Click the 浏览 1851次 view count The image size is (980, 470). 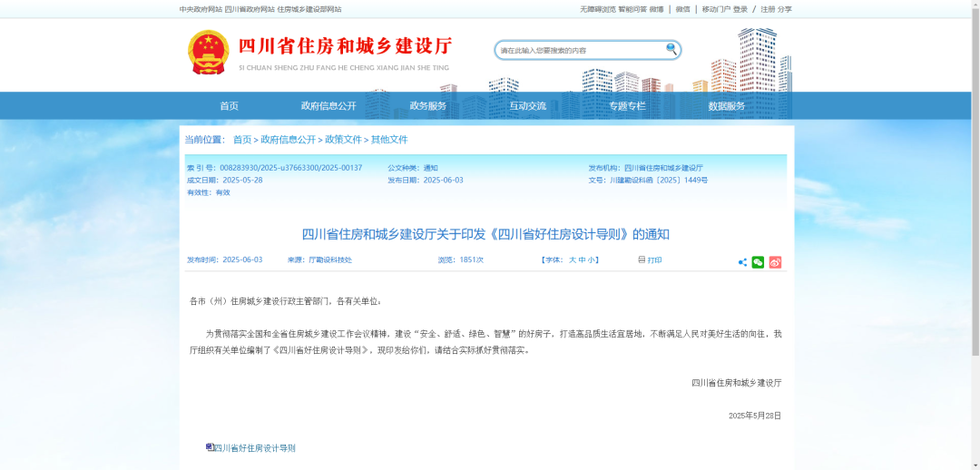[461, 260]
